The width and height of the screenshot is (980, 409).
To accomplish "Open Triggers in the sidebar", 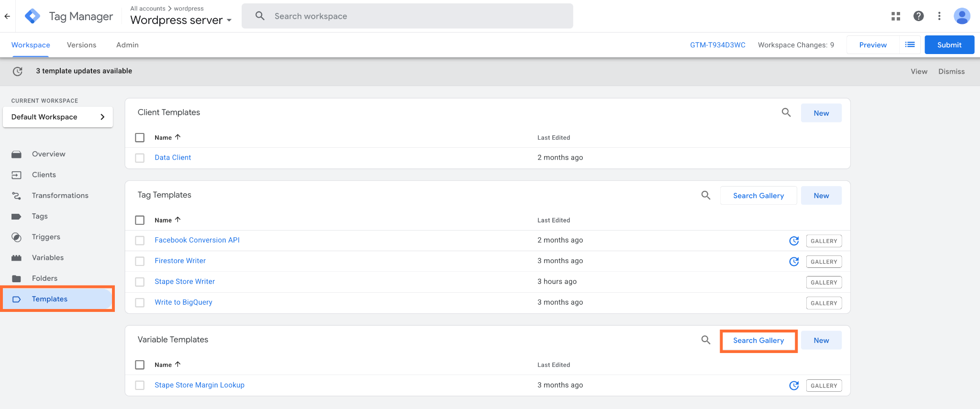I will click(x=46, y=237).
